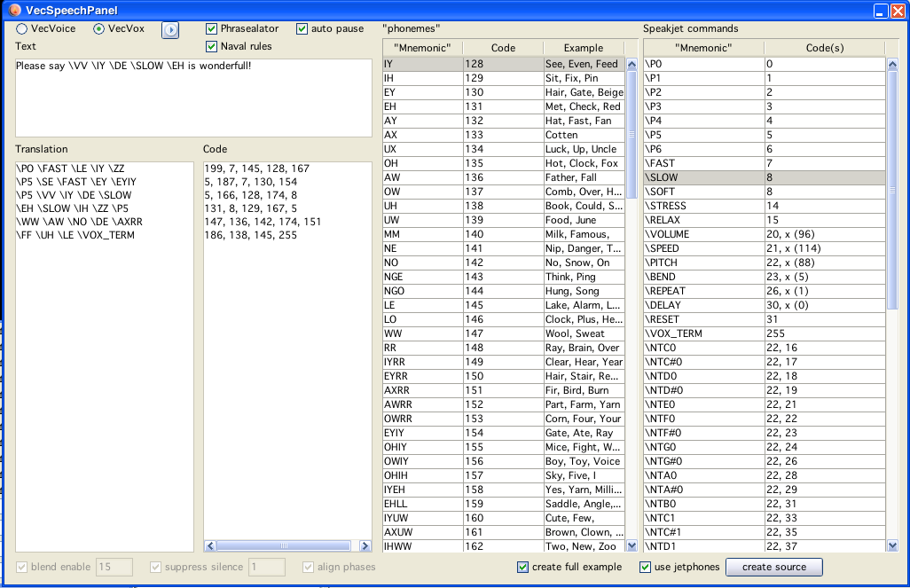Image resolution: width=910 pixels, height=588 pixels.
Task: Toggle the Phrasealator checkbox
Action: [212, 29]
